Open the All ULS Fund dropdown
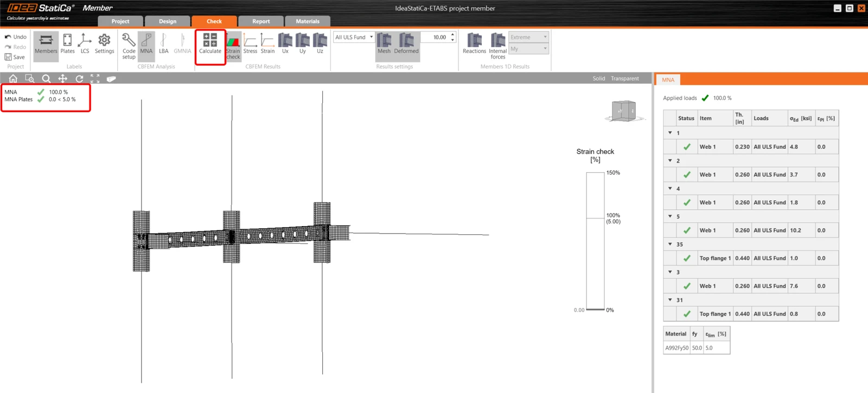This screenshot has width=868, height=393. (354, 37)
